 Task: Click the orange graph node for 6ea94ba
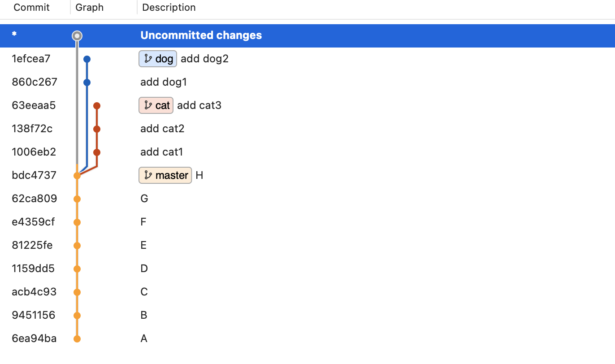77,339
